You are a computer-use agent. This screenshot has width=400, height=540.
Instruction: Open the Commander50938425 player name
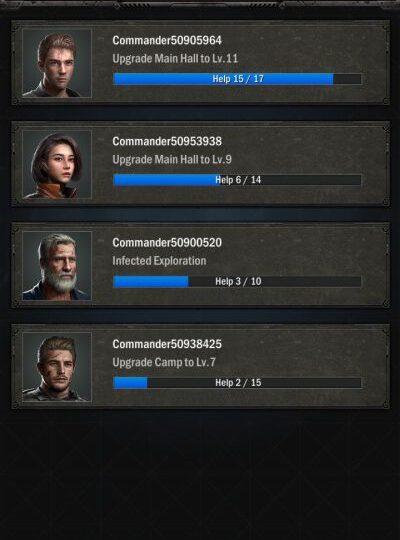click(x=167, y=344)
